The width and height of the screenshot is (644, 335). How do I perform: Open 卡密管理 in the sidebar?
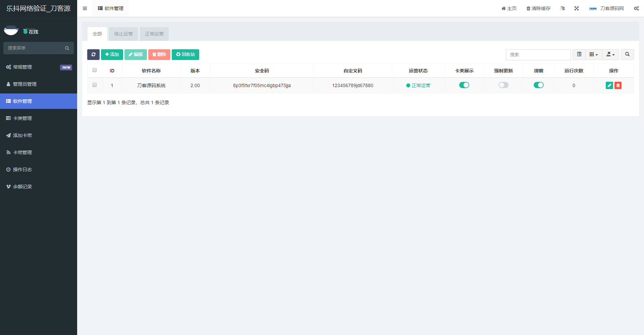pos(22,152)
